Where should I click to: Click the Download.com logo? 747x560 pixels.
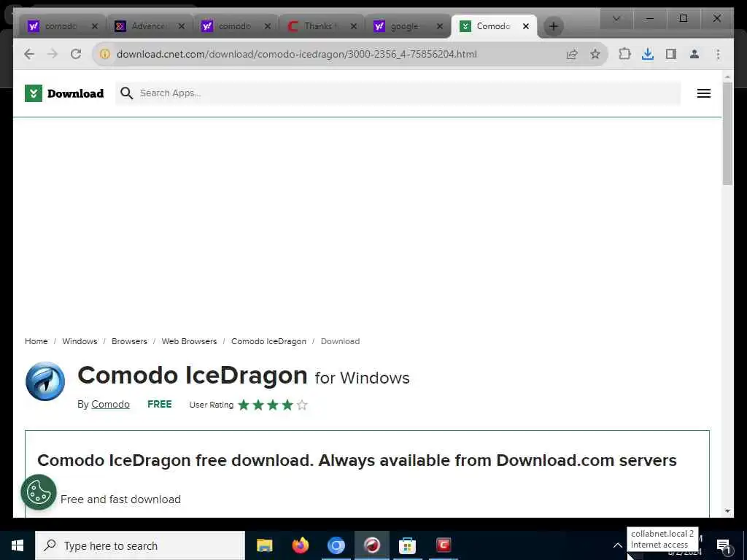click(x=64, y=93)
